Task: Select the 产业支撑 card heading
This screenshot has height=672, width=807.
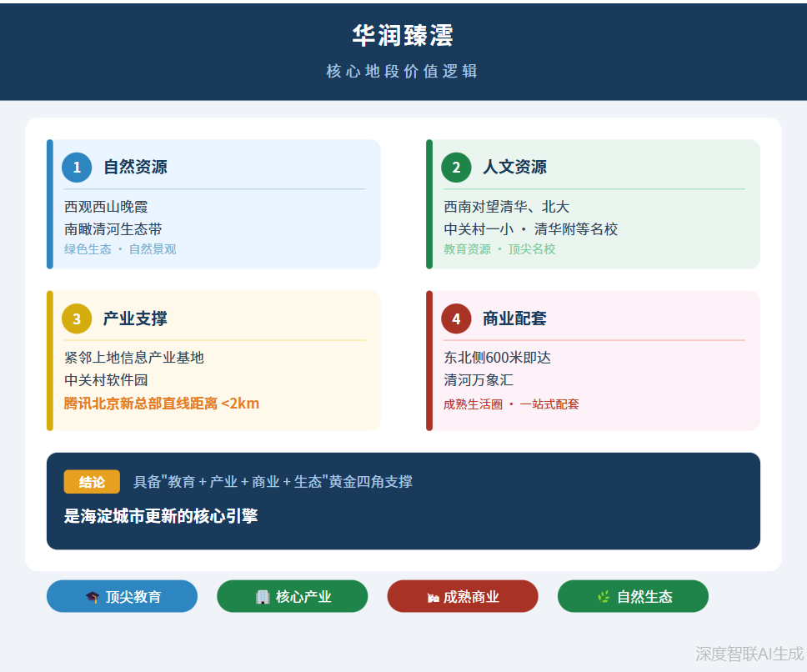Action: pyautogui.click(x=135, y=319)
